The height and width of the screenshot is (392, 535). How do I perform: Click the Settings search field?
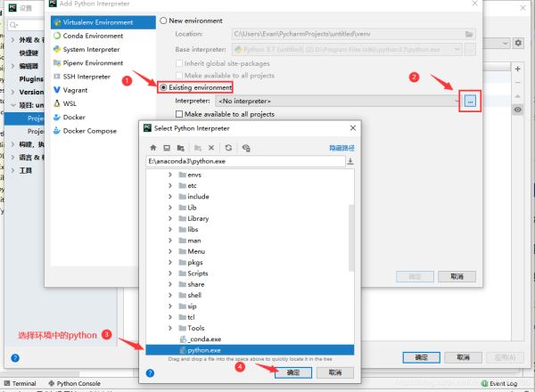point(26,25)
